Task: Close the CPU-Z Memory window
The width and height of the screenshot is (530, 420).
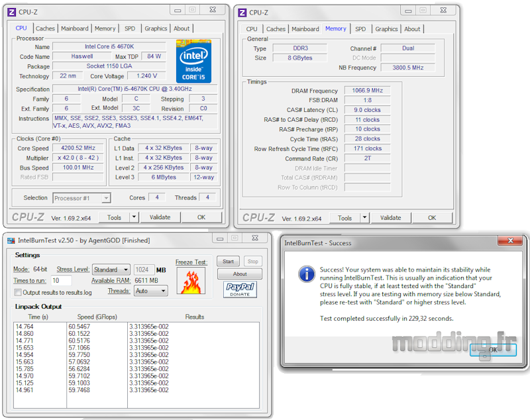Action: click(x=443, y=11)
